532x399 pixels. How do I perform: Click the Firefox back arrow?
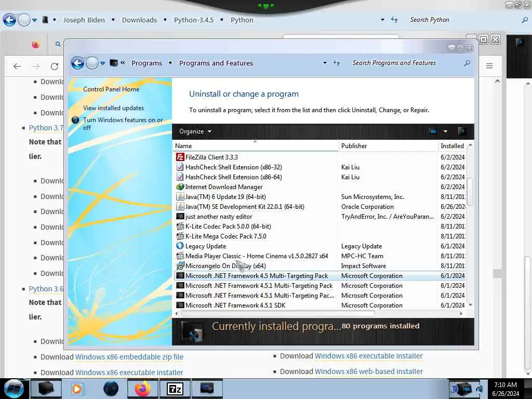17,66
